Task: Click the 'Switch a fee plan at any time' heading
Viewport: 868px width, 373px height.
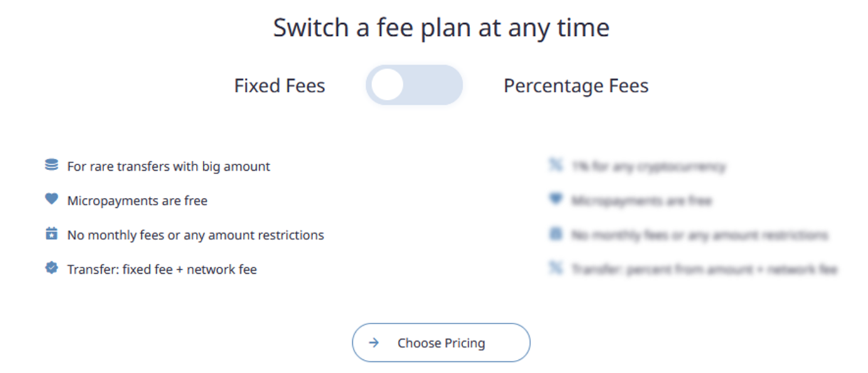Action: [x=441, y=28]
